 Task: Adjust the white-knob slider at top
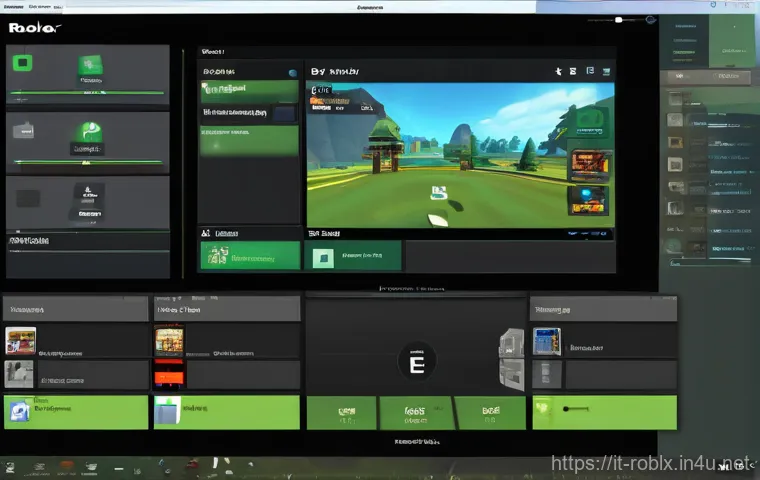(618, 20)
